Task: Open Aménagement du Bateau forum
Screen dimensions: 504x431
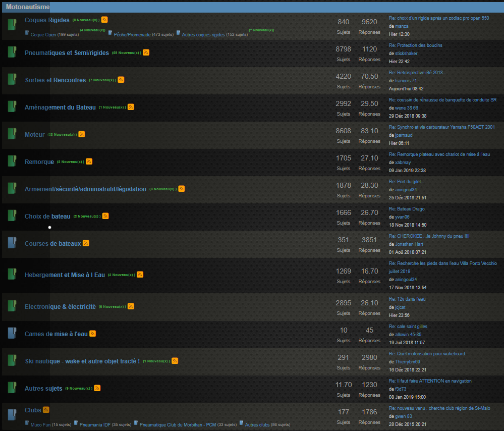Action: (60, 107)
